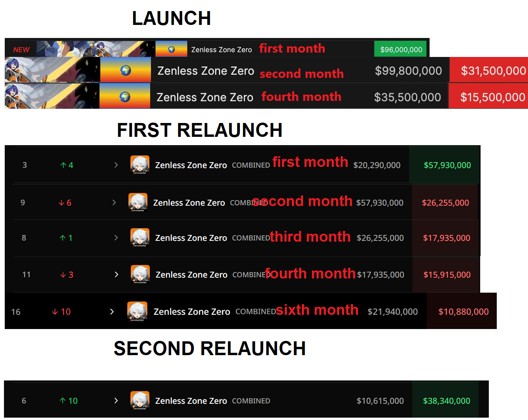Click the globe icon in the $35,500,000 row
The width and height of the screenshot is (528, 420).
click(125, 96)
